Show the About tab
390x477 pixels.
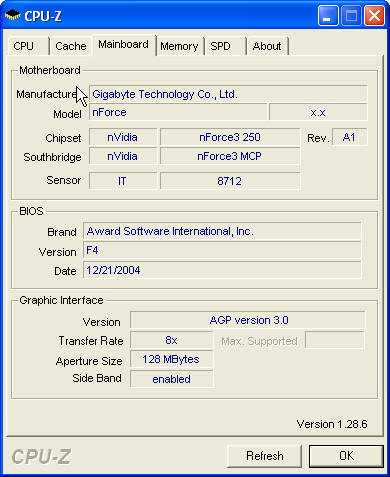click(267, 46)
